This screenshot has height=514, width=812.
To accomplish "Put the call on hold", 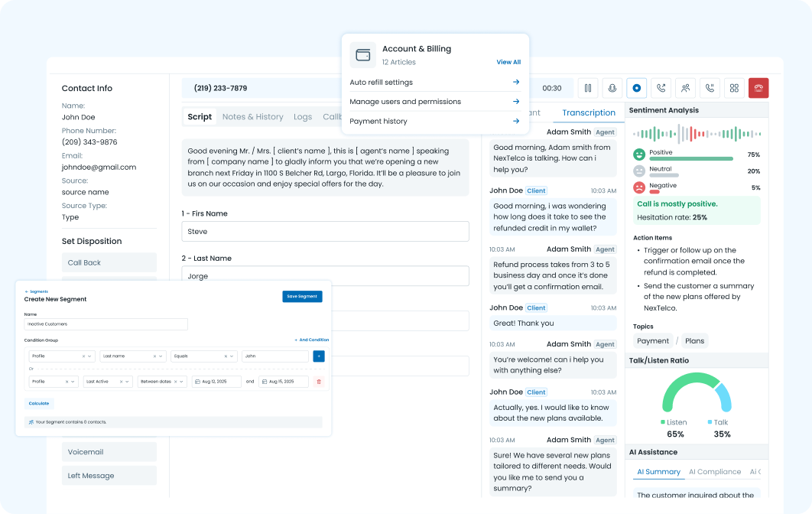I will point(710,88).
